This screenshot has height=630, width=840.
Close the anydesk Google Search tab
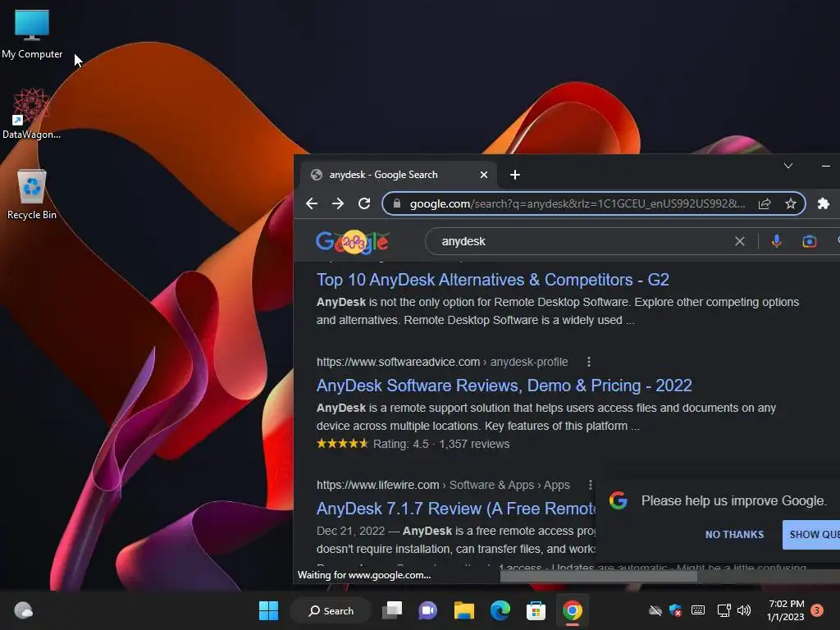(484, 175)
